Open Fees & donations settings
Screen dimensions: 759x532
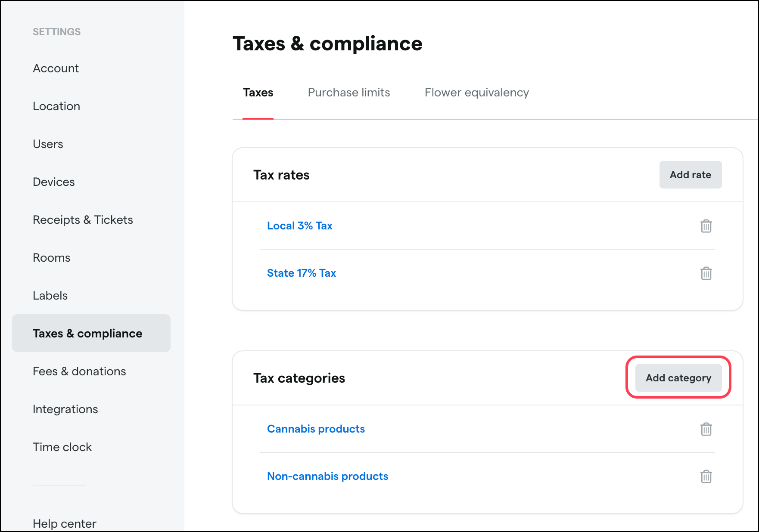[x=79, y=371]
